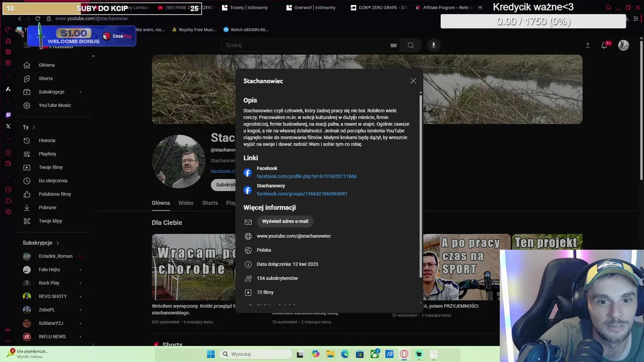Open Microsoft Edge from taskbar
Image resolution: width=644 pixels, height=362 pixels.
tap(345, 354)
